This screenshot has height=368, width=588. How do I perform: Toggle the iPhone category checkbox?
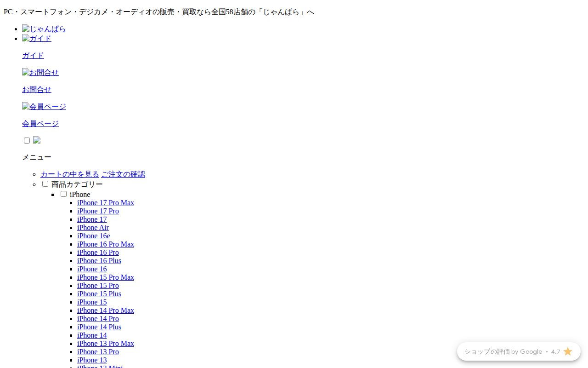[x=63, y=194]
